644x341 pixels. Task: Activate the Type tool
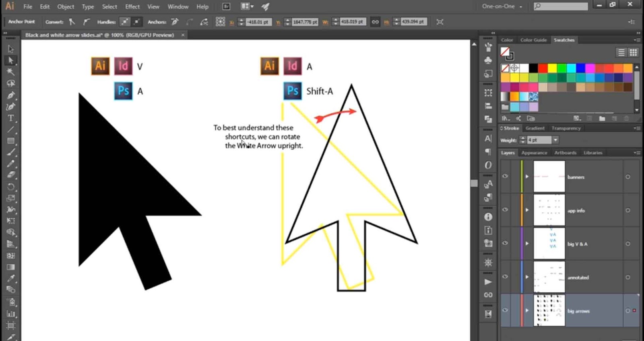coord(11,118)
